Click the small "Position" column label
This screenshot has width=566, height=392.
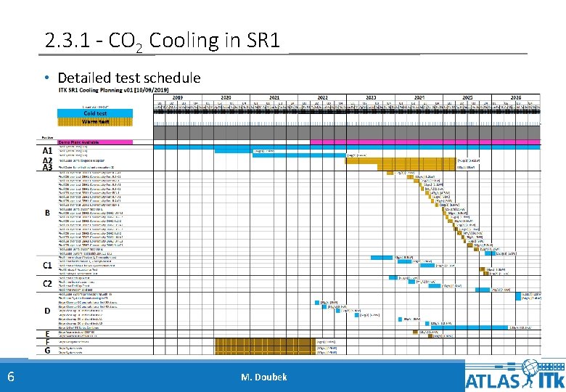tap(47, 137)
